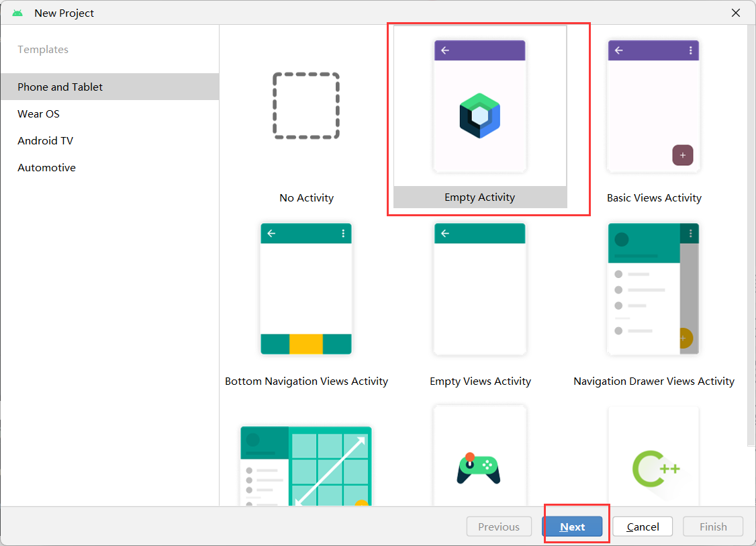Click the Empty Views Activity label
The image size is (756, 546).
pyautogui.click(x=480, y=381)
